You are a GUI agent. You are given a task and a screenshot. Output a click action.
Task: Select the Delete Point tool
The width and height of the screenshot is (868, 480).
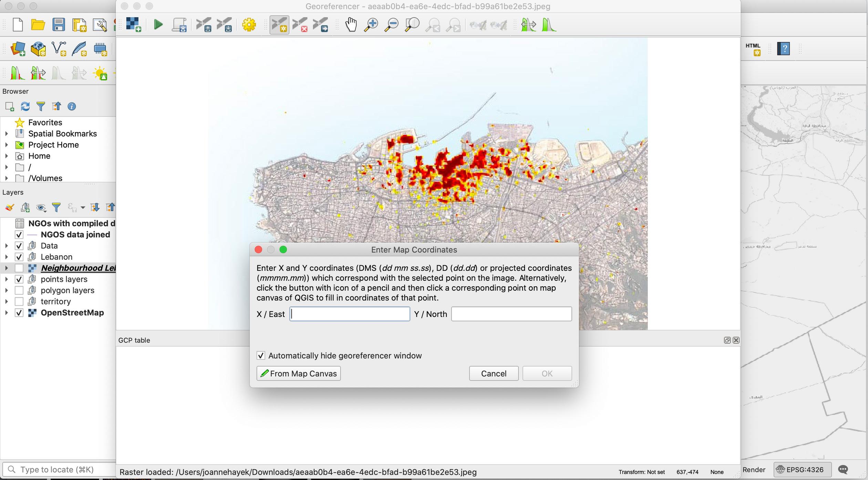click(300, 25)
